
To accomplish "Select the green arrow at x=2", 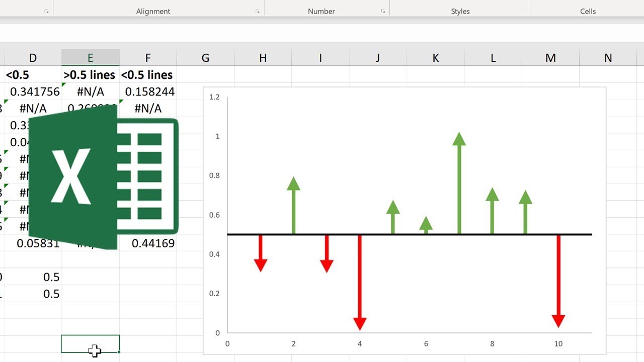I will coord(293,205).
